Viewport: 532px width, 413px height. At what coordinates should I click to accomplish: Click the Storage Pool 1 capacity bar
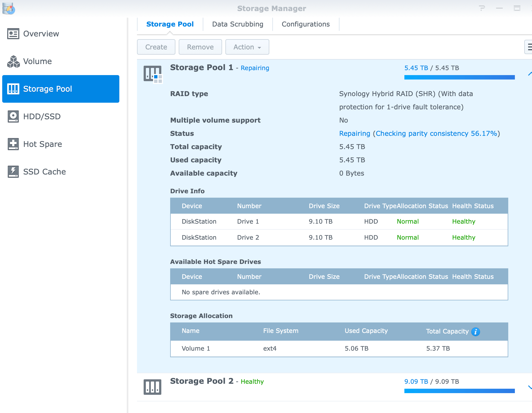459,78
